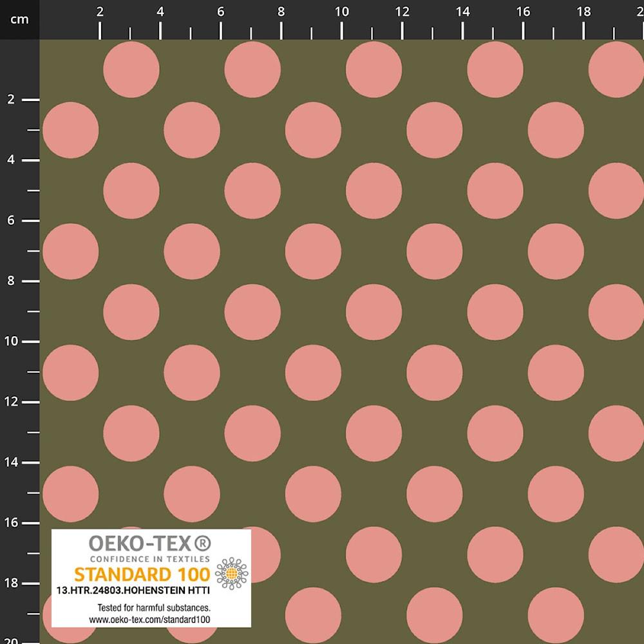Click the 2 mark on horizontal ruler

(100, 12)
